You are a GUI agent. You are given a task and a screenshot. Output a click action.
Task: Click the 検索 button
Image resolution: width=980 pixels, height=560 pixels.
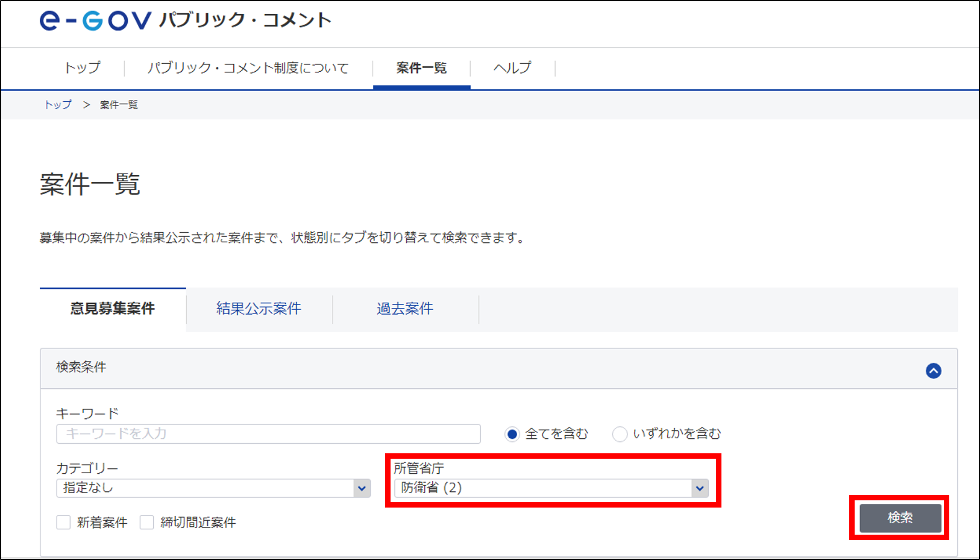[900, 518]
